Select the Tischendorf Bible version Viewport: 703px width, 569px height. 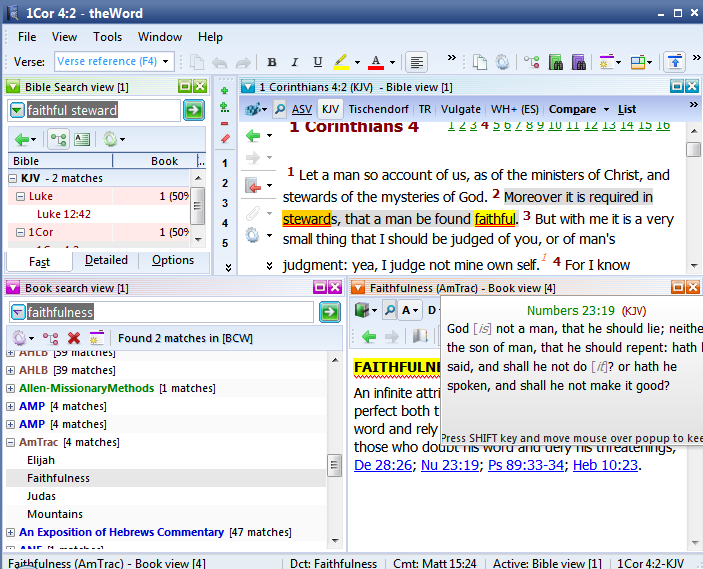(378, 109)
